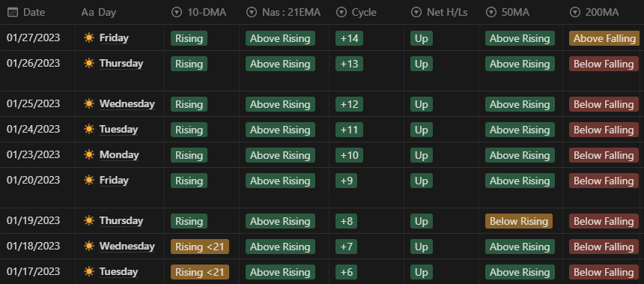The image size is (644, 284).
Task: Click 'Rising' 10-DMA tag in 01/23/2023 row
Action: click(x=189, y=155)
